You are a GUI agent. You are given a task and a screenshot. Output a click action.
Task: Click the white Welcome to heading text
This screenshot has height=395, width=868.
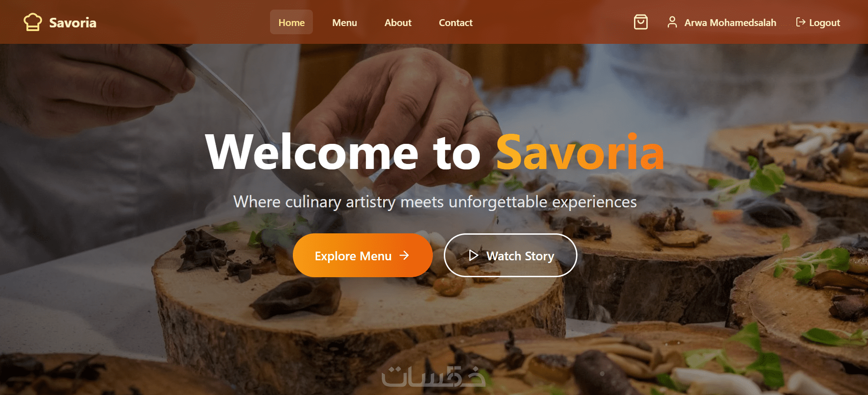[x=343, y=152]
